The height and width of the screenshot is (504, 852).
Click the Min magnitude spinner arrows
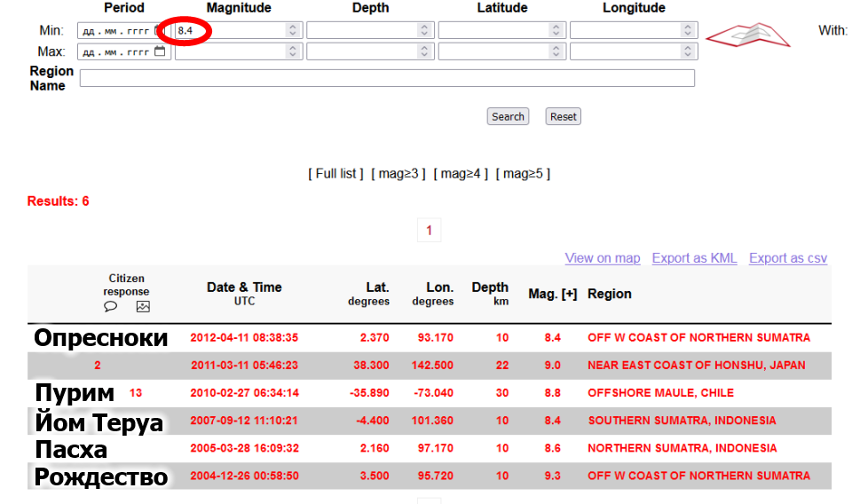(293, 30)
